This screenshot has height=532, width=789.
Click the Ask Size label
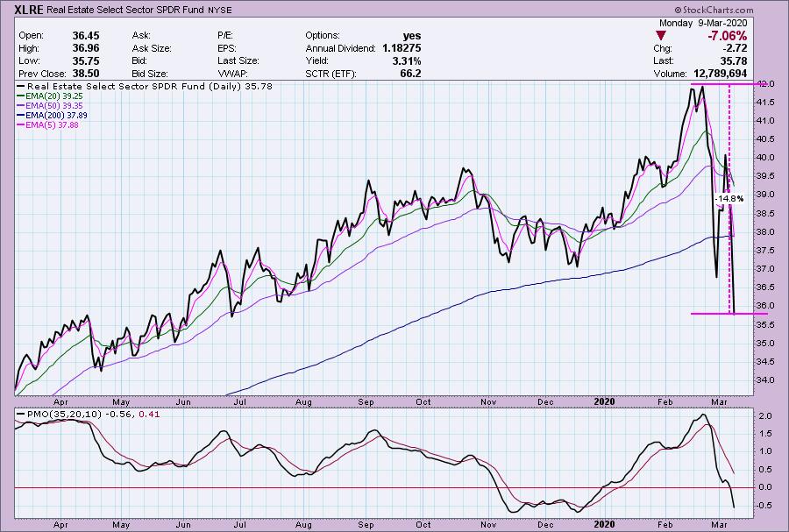click(x=152, y=48)
